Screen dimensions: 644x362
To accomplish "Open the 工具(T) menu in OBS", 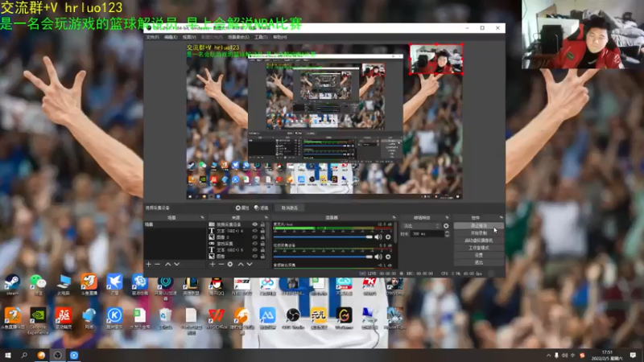I will (x=261, y=37).
